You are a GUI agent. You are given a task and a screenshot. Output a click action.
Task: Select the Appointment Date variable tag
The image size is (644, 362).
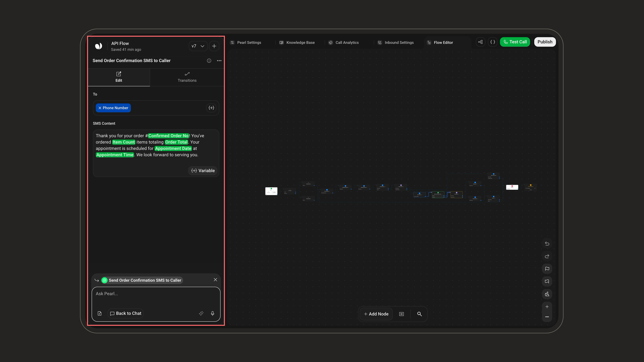coord(173,148)
